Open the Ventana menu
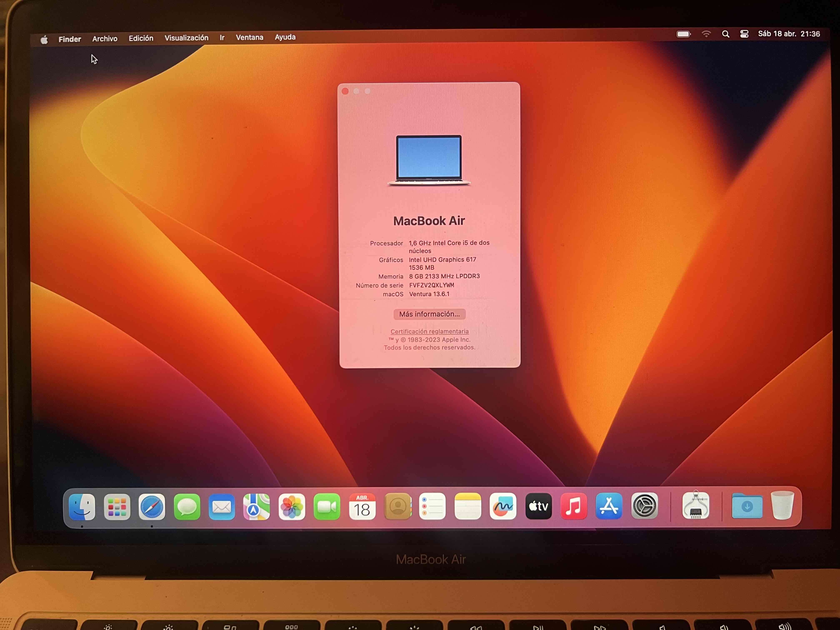 250,37
